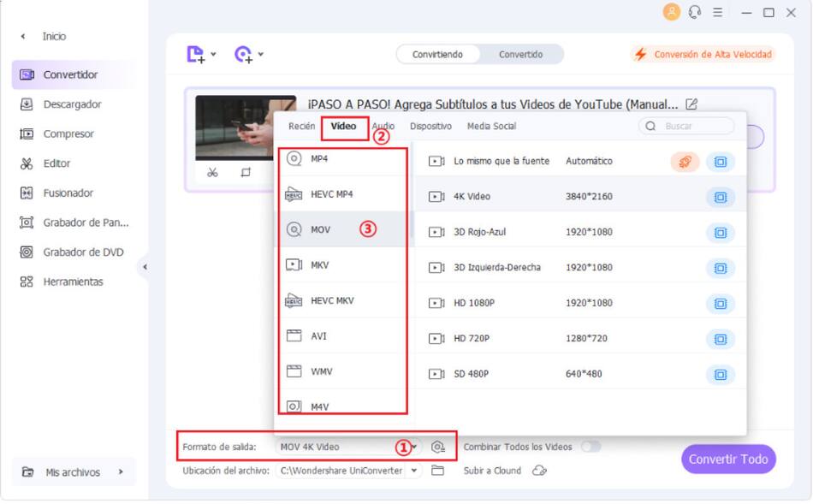Edit settings for the 4K Video preset

pyautogui.click(x=721, y=197)
